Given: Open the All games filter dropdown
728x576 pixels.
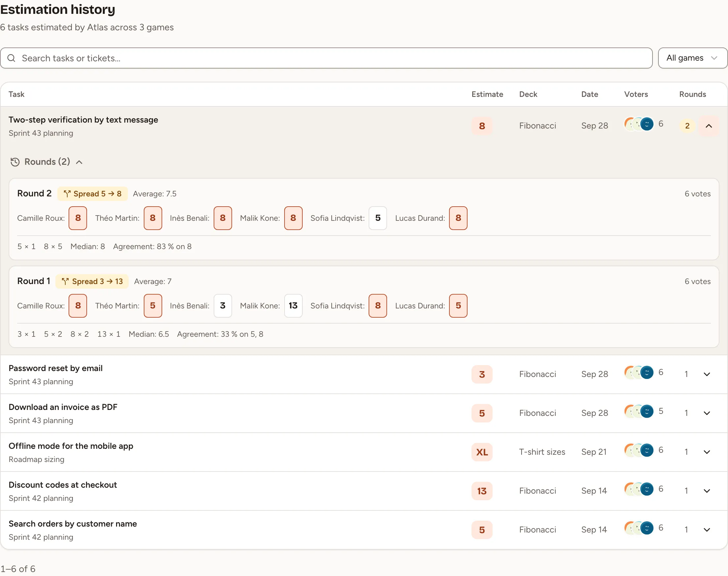Looking at the screenshot, I should (x=693, y=58).
